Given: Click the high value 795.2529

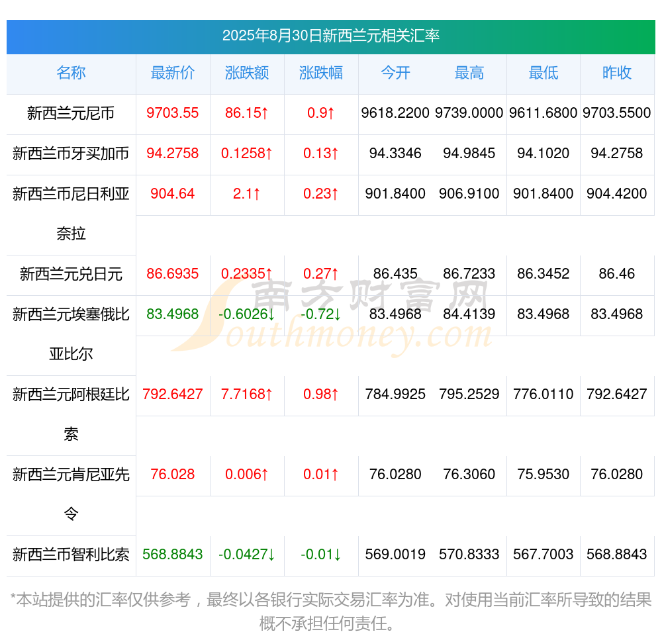Looking at the screenshot, I should tap(469, 394).
